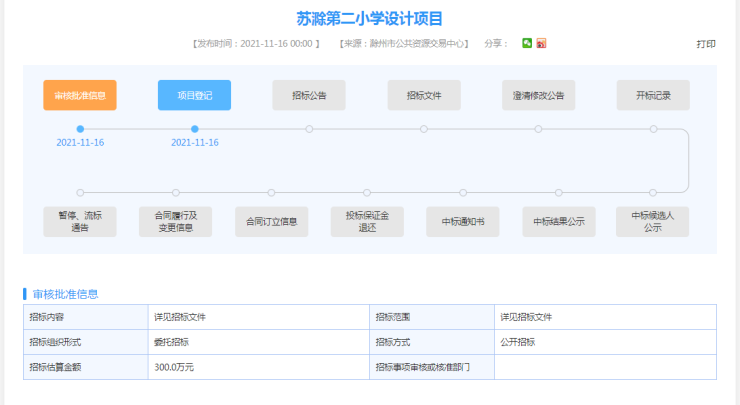View the 开标记录 step
The height and width of the screenshot is (405, 740).
653,95
